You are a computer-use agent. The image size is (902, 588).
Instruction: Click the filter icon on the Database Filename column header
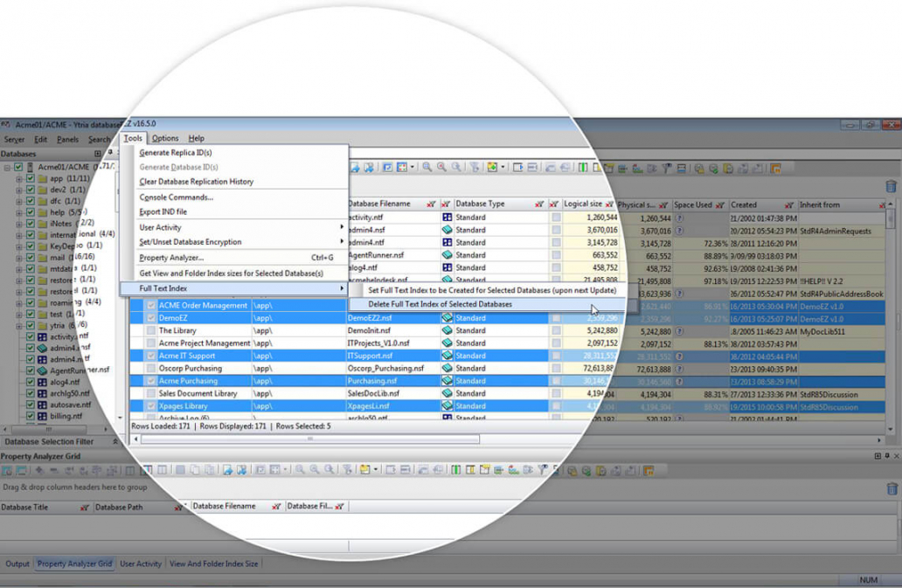[x=431, y=204]
